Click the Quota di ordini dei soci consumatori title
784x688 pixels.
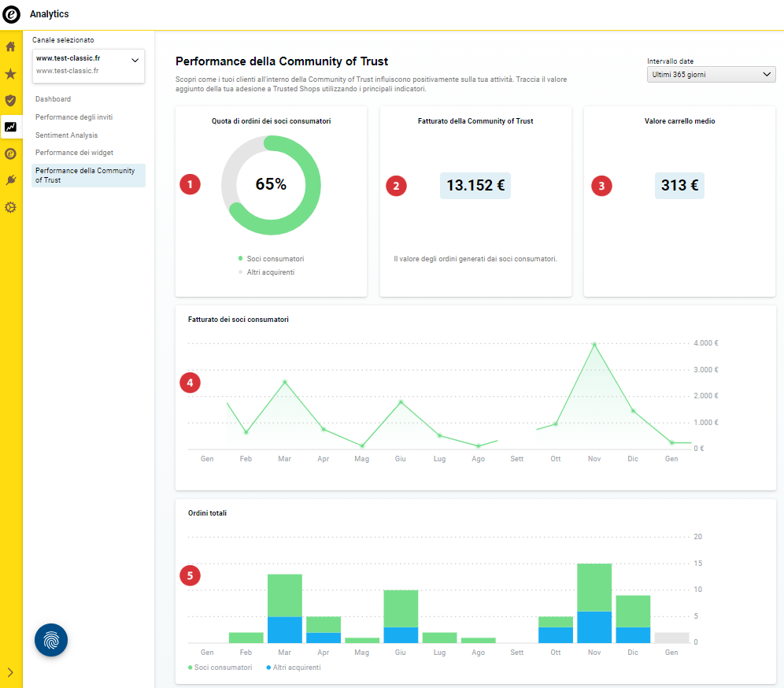coord(271,121)
